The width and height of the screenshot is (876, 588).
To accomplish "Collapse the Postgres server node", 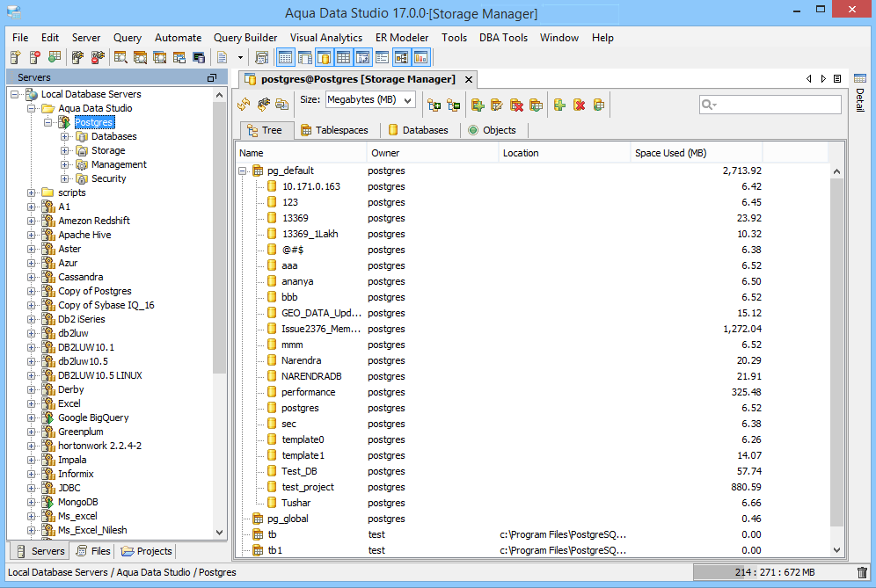I will 48,122.
